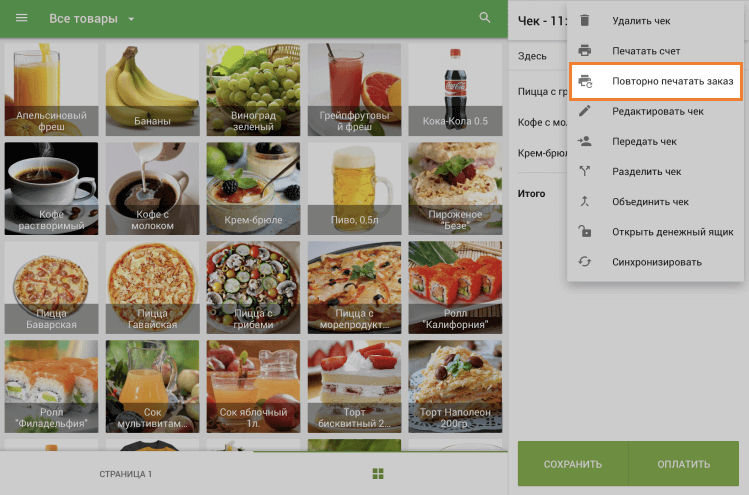
Task: Select the Бананы product tile
Action: point(152,88)
